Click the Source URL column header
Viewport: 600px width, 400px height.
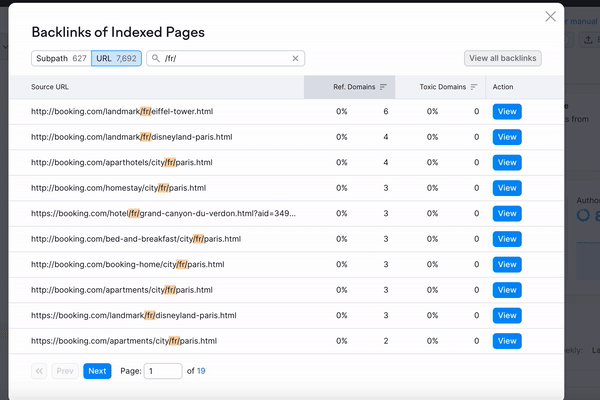pos(50,87)
